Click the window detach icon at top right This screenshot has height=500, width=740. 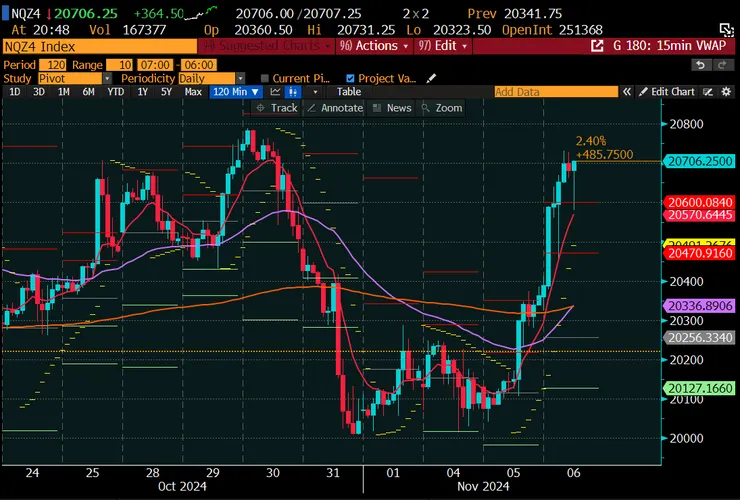click(x=726, y=29)
